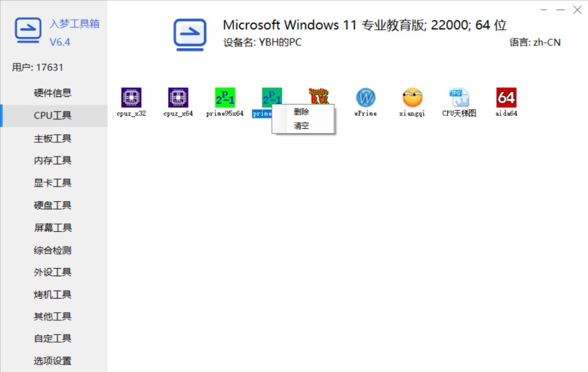
Task: Click the 设备名: YBH的PC text
Action: 262,42
